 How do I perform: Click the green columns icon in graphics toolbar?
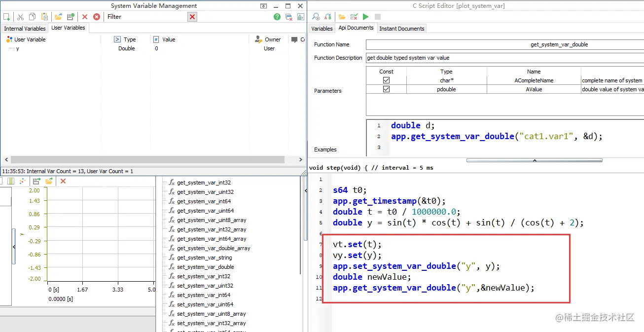pos(10,181)
